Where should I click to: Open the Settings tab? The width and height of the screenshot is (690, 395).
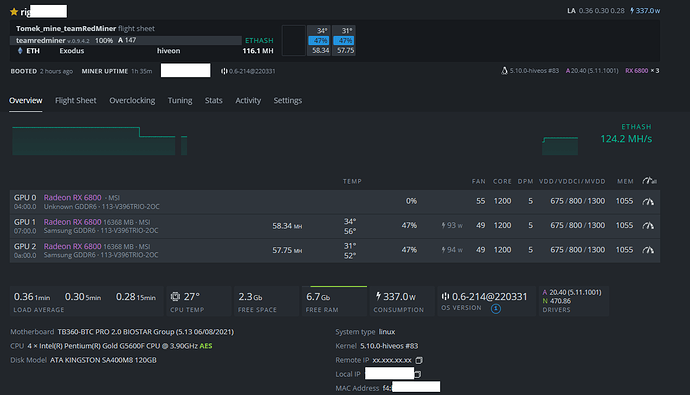click(x=287, y=101)
